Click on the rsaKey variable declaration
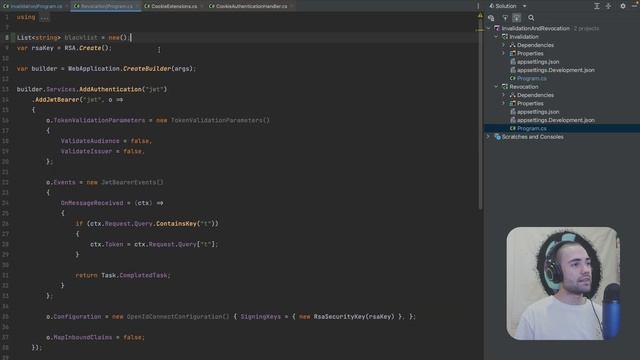Viewport: 640px width, 360px height. 42,48
